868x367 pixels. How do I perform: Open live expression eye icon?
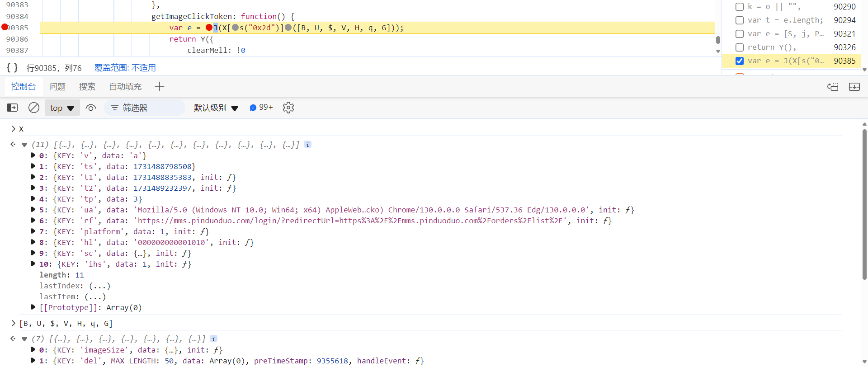(91, 108)
